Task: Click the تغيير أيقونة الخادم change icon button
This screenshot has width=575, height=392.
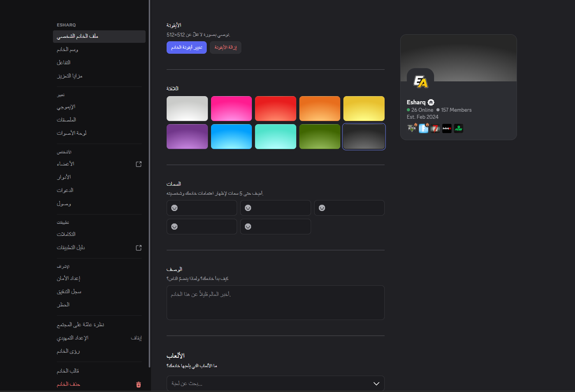Action: coord(186,47)
